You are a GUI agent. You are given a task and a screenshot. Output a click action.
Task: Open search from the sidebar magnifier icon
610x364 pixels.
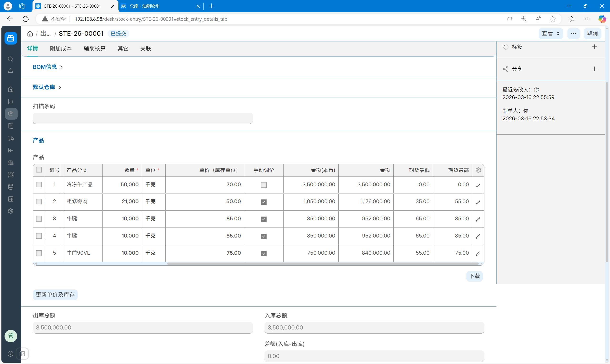10,59
